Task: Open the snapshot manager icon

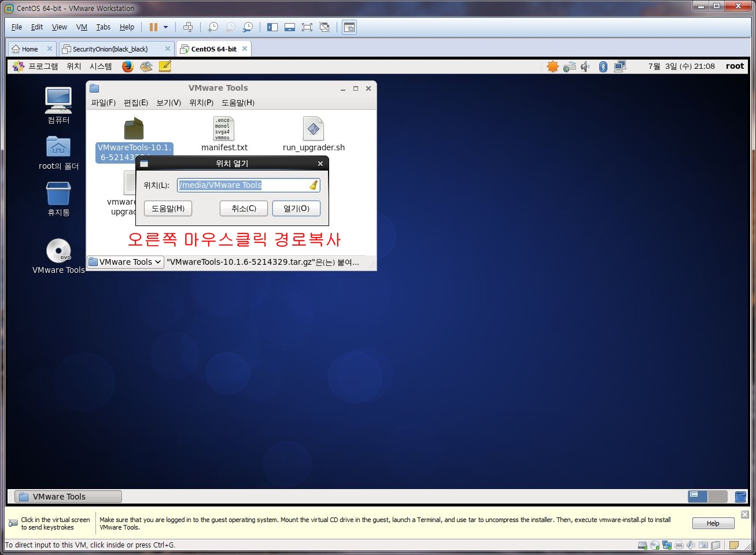Action: [x=248, y=27]
